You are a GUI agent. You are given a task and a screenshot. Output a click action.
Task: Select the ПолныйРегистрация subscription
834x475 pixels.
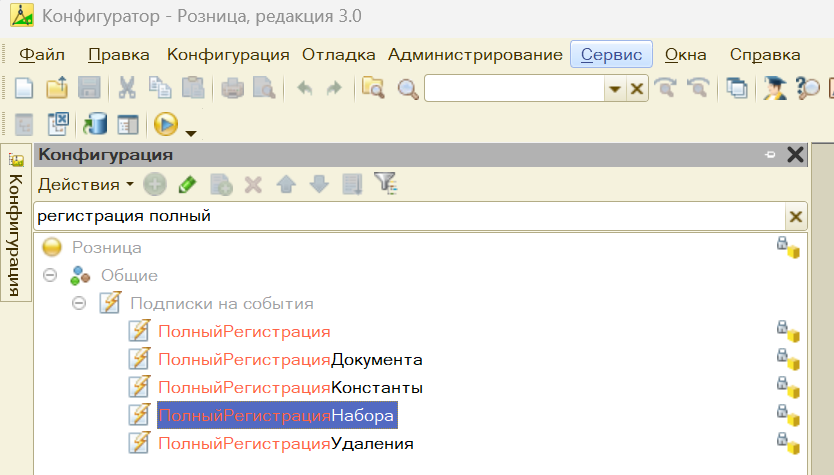pyautogui.click(x=244, y=332)
